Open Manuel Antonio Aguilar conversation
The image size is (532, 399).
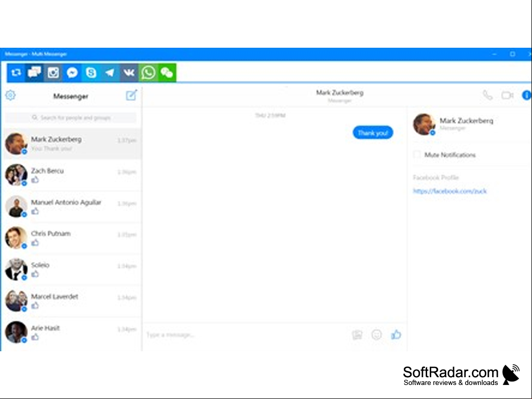[72, 207]
